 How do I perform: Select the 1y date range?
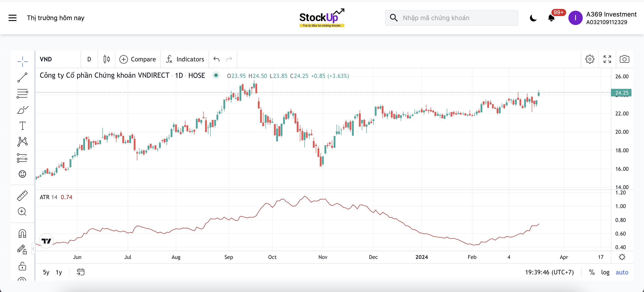pos(59,272)
